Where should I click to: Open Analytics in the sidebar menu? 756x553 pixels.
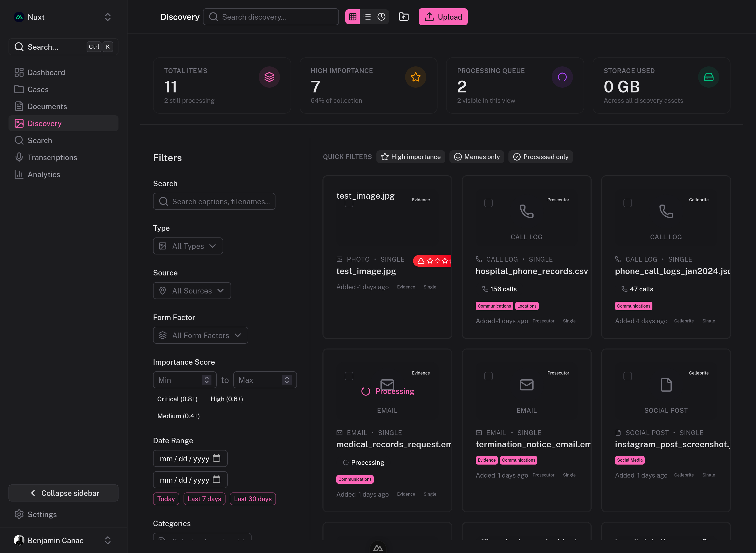tap(44, 175)
